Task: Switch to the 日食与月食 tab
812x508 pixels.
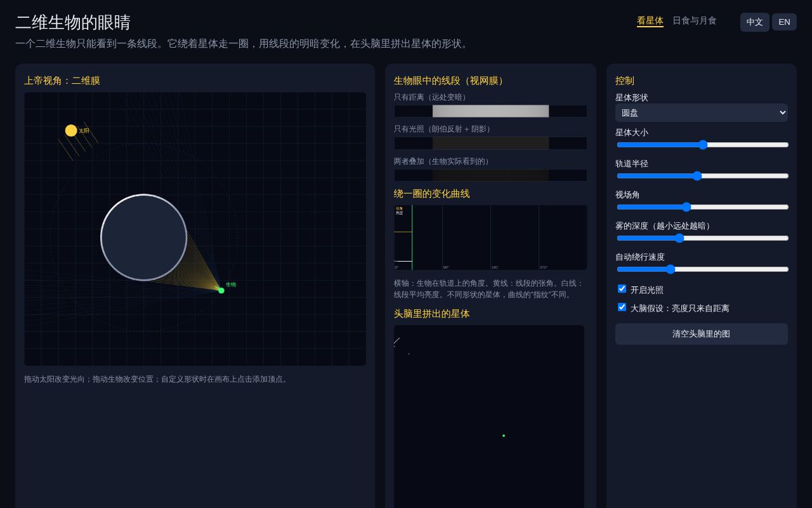Action: (695, 21)
